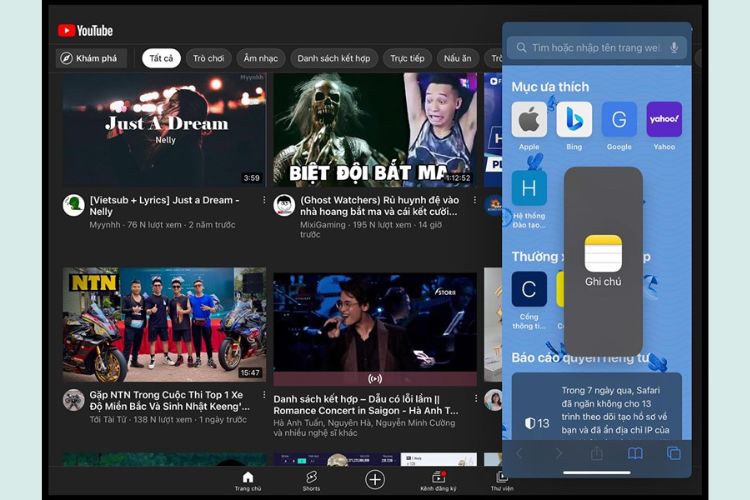Open MixiGaming channel avatar

(x=284, y=205)
